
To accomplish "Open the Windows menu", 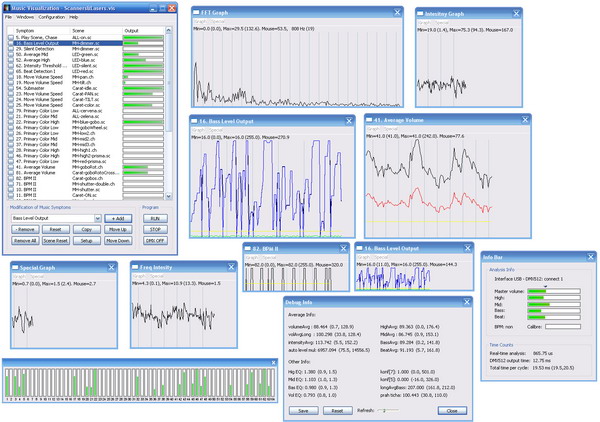I will [25, 17].
